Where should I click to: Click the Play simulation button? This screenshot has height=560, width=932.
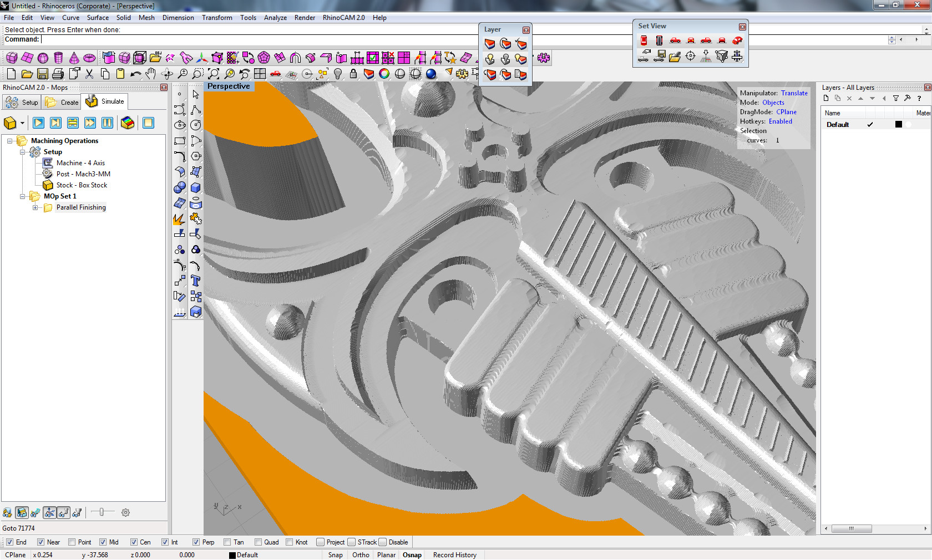pyautogui.click(x=38, y=123)
